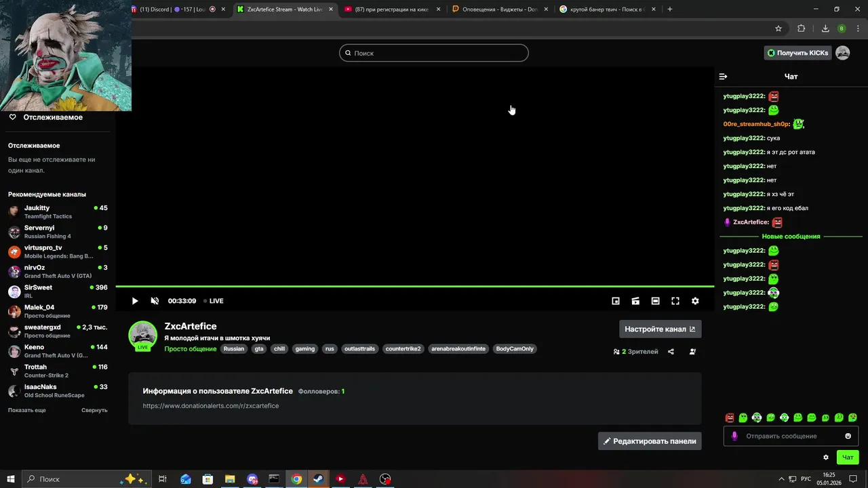868x488 pixels.
Task: Click the green stream progress bar
Action: click(x=415, y=287)
